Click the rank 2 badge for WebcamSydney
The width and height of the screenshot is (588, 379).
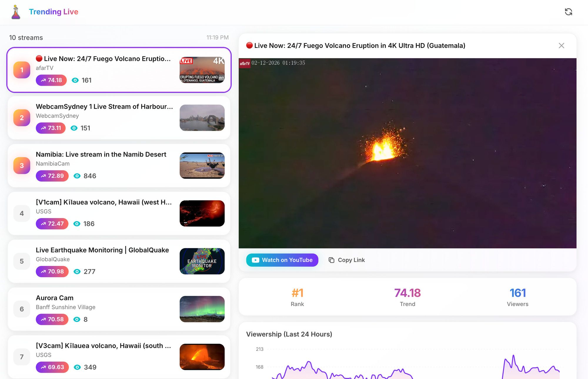(x=22, y=118)
